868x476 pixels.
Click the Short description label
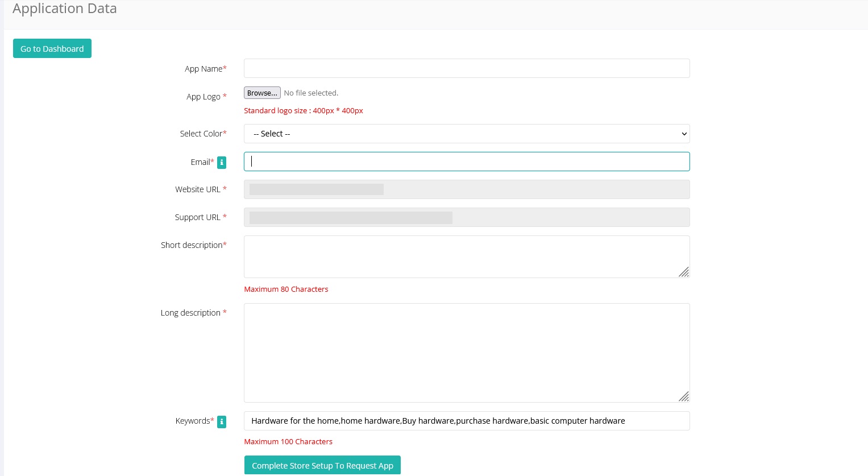pyautogui.click(x=192, y=245)
